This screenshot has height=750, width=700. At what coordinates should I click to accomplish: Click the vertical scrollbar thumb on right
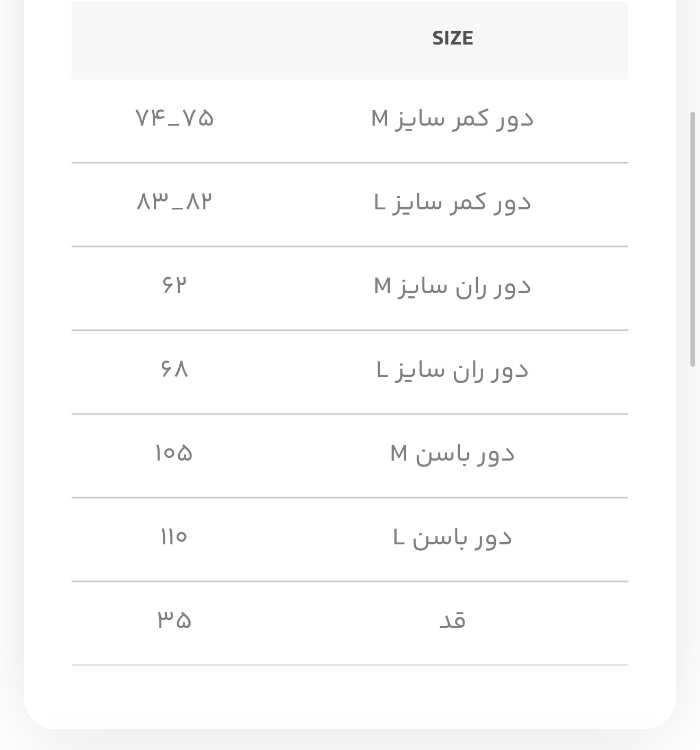click(692, 239)
